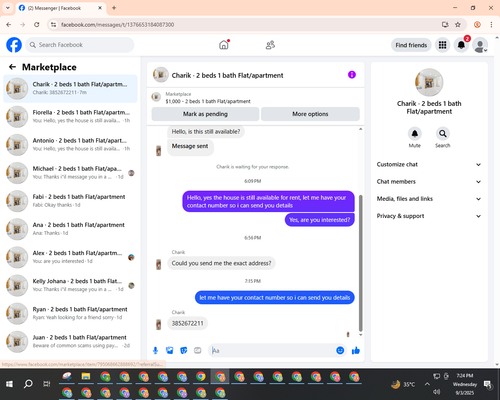
Task: Click Mark as pending button
Action: pos(205,114)
